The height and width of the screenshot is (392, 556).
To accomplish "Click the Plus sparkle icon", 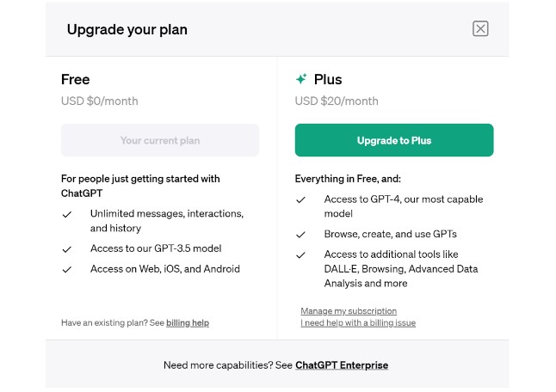I will click(301, 79).
